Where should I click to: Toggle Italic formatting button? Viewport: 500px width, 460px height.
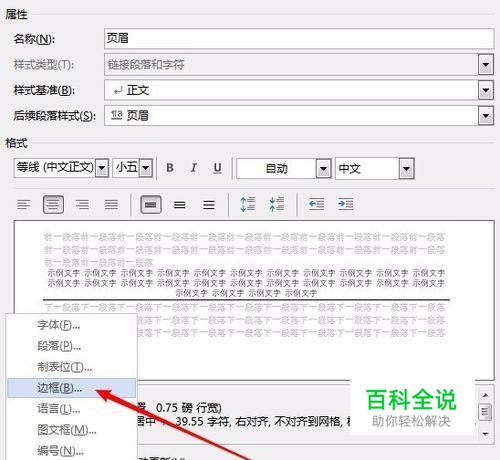[x=193, y=168]
